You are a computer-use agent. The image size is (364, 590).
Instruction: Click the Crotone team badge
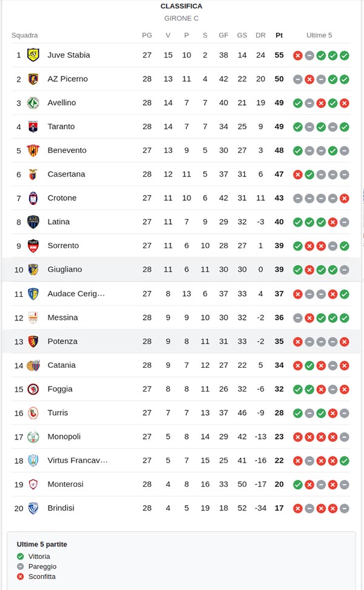tap(33, 198)
